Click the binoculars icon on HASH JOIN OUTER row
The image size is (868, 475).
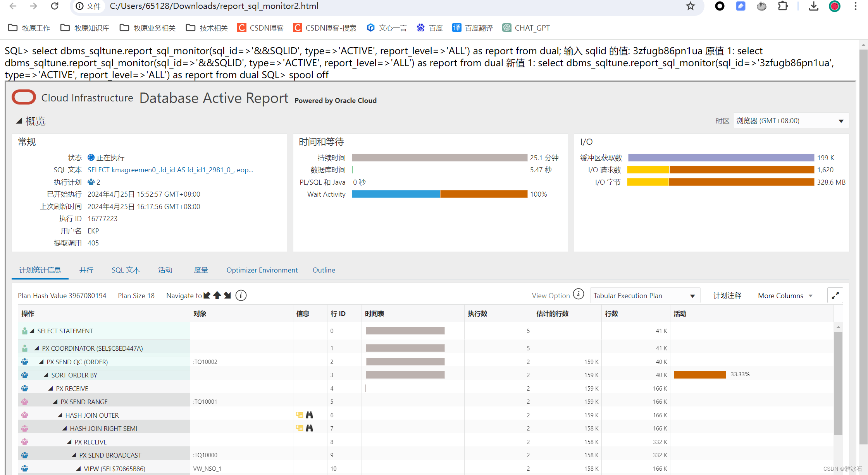(309, 415)
